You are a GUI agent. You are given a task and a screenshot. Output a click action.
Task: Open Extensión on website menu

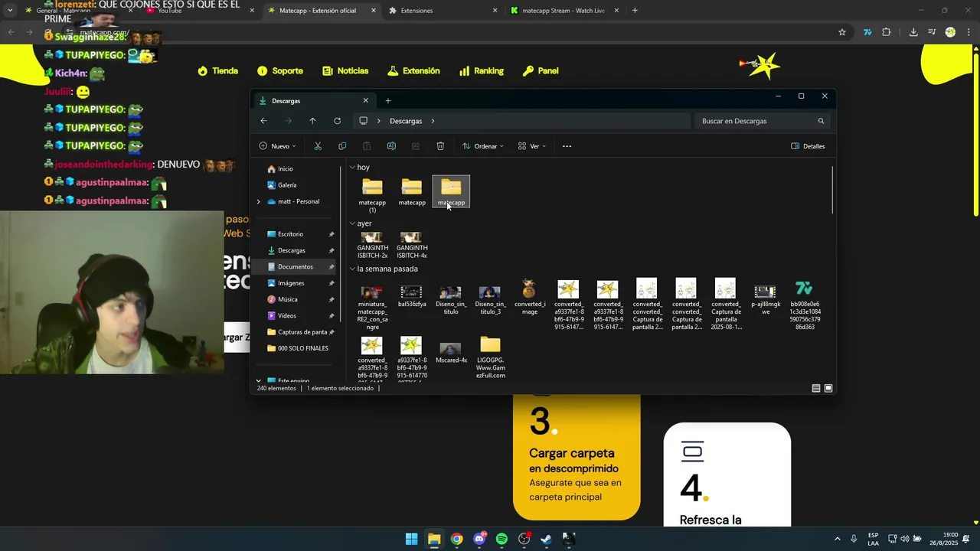pos(413,71)
